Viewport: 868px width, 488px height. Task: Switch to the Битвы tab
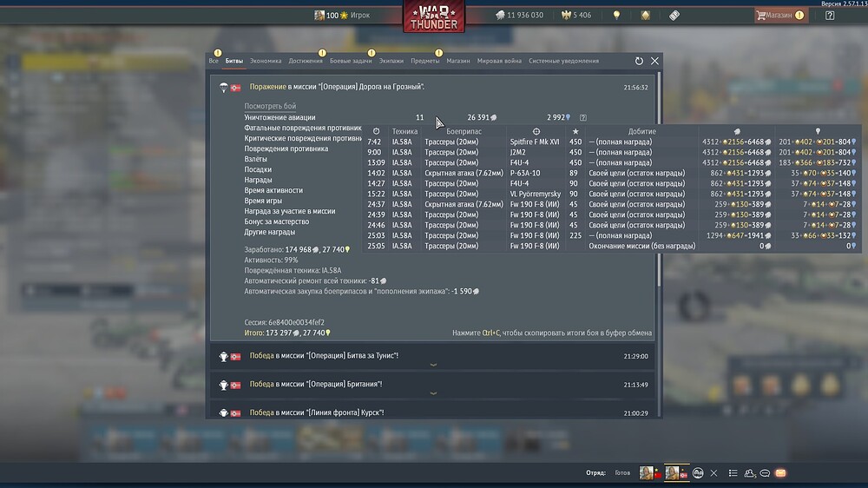pyautogui.click(x=234, y=61)
